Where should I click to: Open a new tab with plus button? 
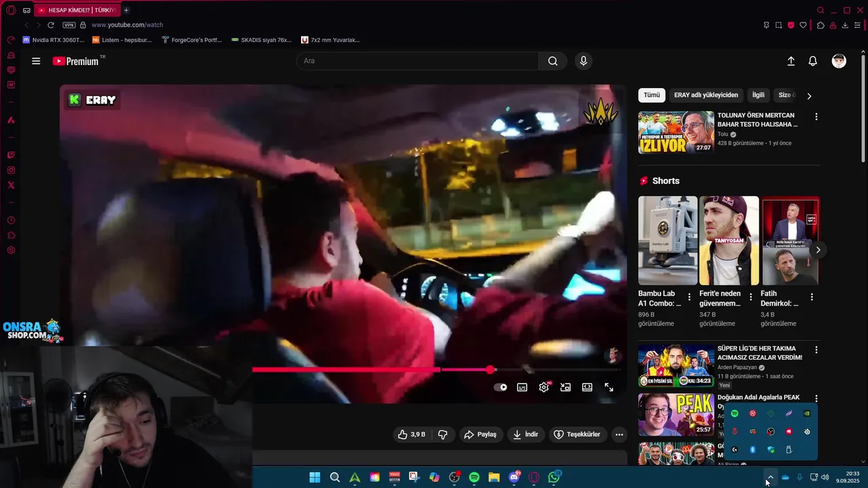point(126,10)
